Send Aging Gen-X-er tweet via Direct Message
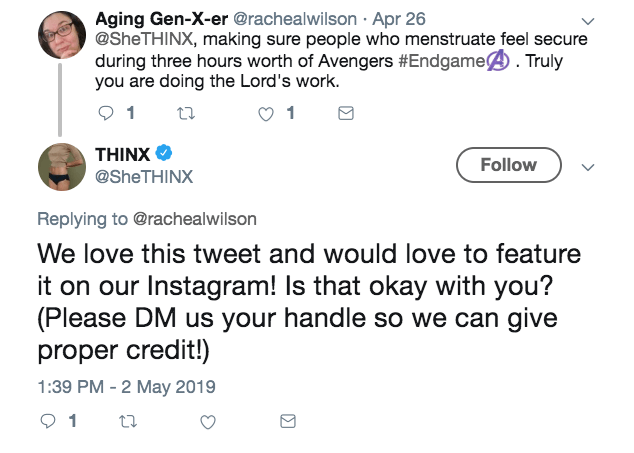The height and width of the screenshot is (453, 634). [346, 114]
